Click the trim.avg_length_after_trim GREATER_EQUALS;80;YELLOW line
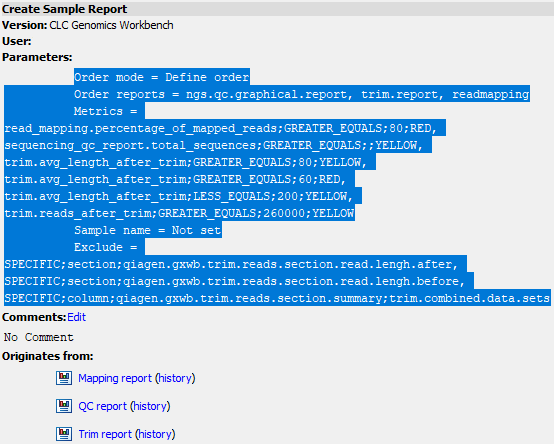The width and height of the screenshot is (554, 444). [x=186, y=162]
